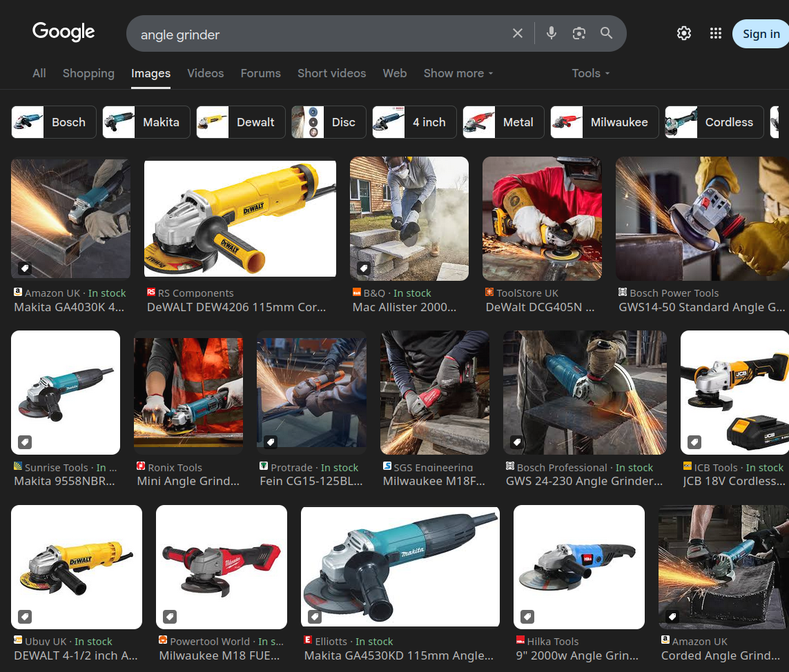Image resolution: width=789 pixels, height=672 pixels.
Task: Open the Milwaukee M18 FUE... title link
Action: point(220,656)
